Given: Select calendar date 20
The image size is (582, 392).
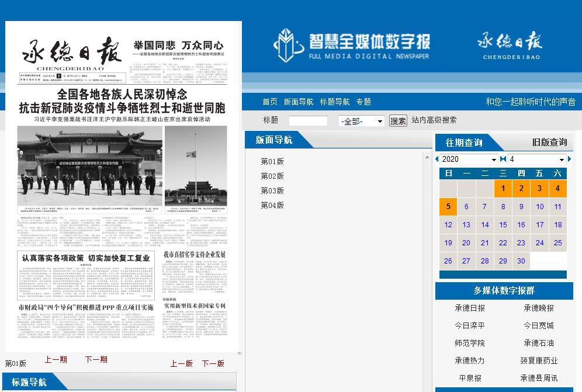Looking at the screenshot, I should pyautogui.click(x=466, y=243).
